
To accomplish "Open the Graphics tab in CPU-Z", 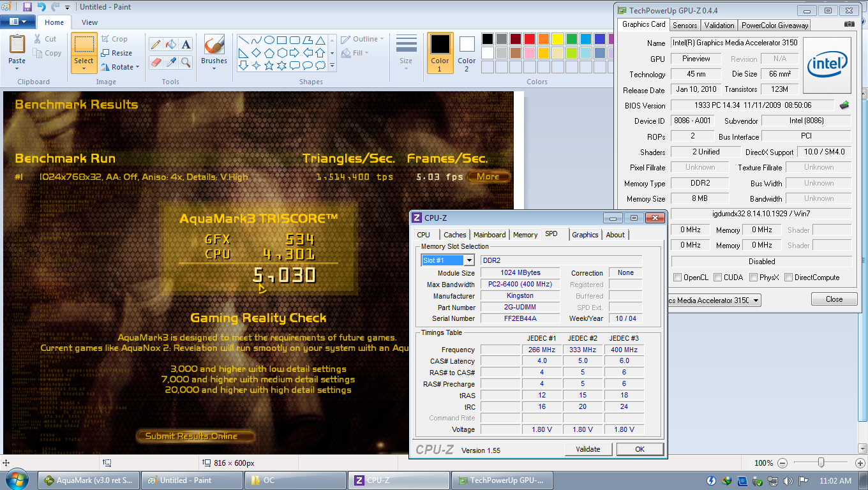I will click(x=585, y=235).
